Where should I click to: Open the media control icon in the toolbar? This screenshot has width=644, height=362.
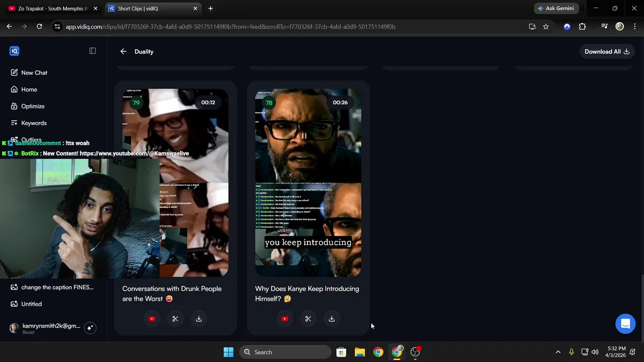(x=604, y=27)
